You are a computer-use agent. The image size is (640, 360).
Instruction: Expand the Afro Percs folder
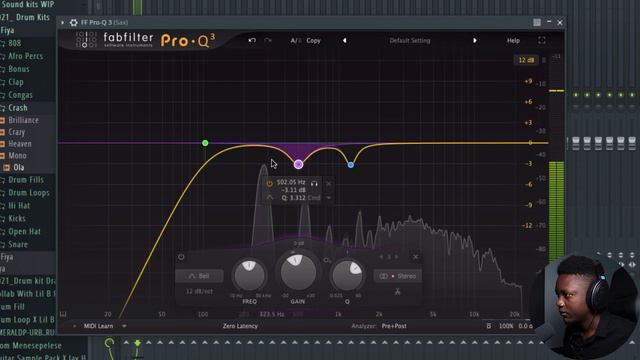(x=25, y=56)
